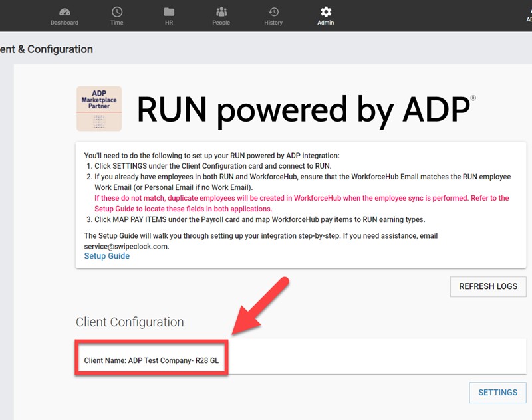The width and height of the screenshot is (532, 420).
Task: Open the Admin section from navigation
Action: coord(325,16)
